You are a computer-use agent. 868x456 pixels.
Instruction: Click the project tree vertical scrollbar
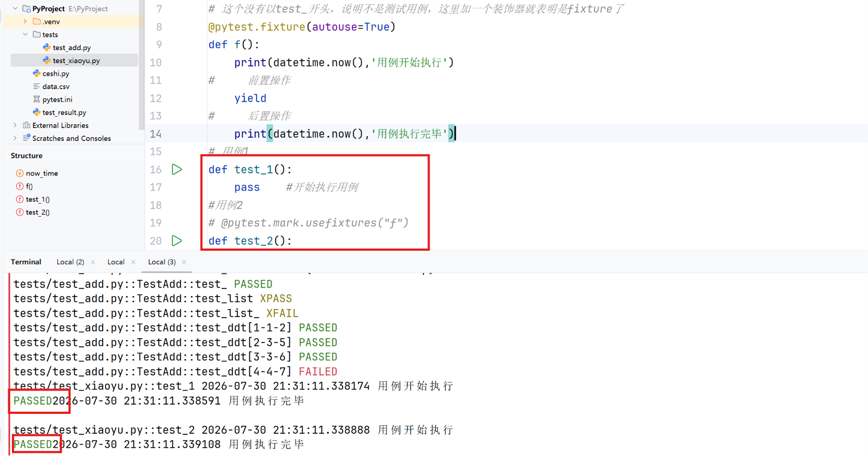coord(142,65)
